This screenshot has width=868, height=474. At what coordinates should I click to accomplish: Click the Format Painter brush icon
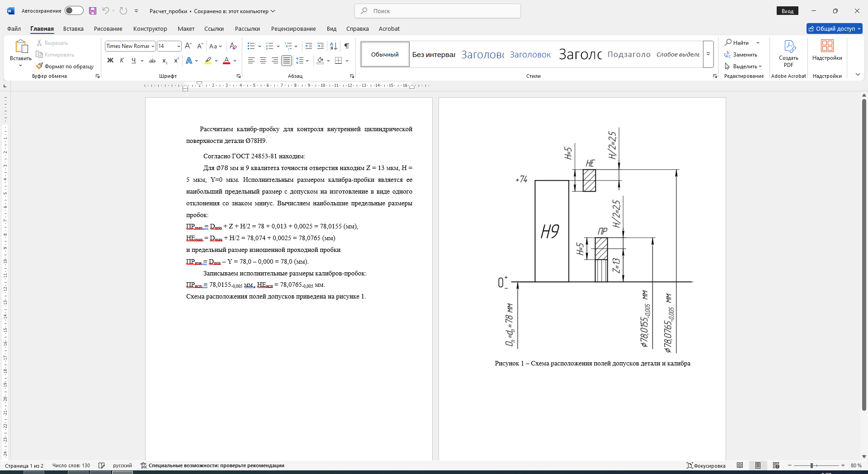(x=39, y=66)
